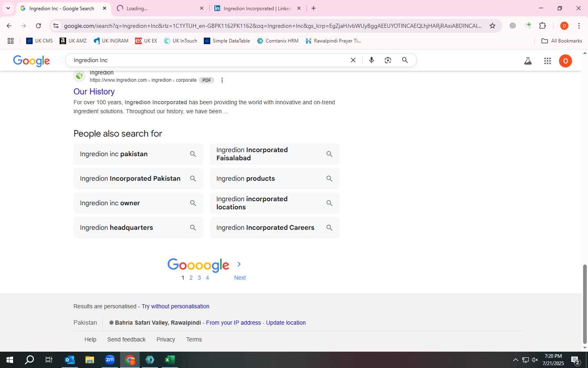Search for Ingredion headquarters

[138, 228]
